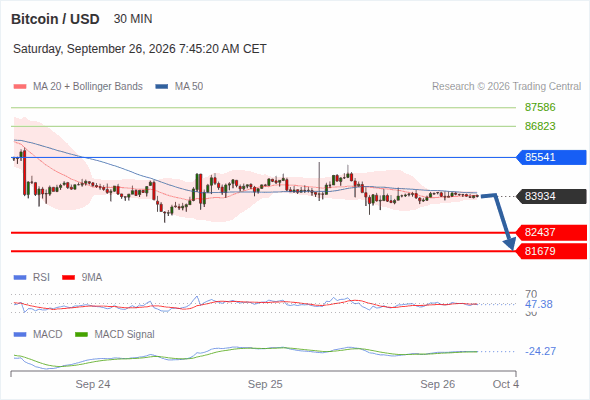Image resolution: width=590 pixels, height=400 pixels.
Task: Click the MA 50 legend color swatch
Action: coord(161,87)
